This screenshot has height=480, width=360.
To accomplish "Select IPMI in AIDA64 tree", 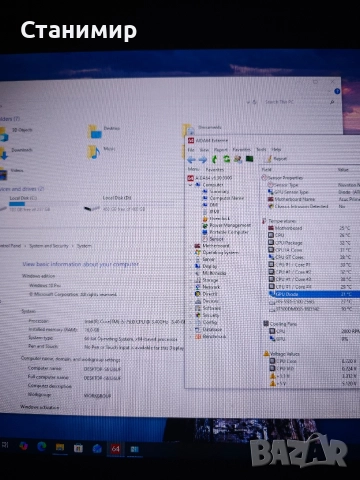I will pyautogui.click(x=211, y=212).
